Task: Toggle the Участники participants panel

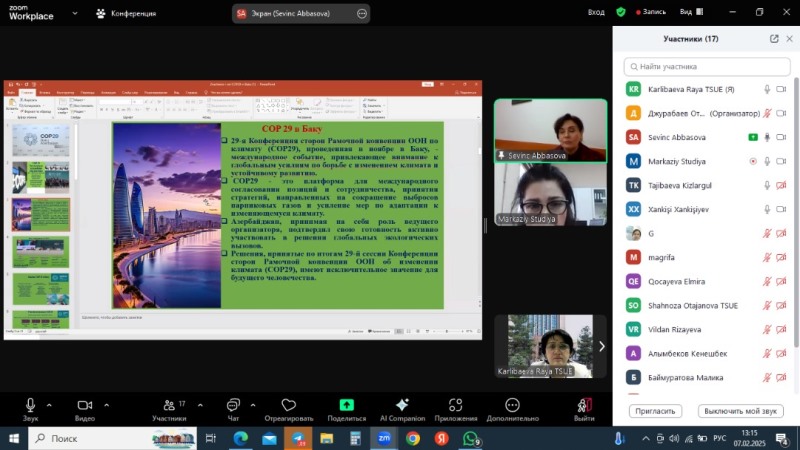Action: (167, 405)
